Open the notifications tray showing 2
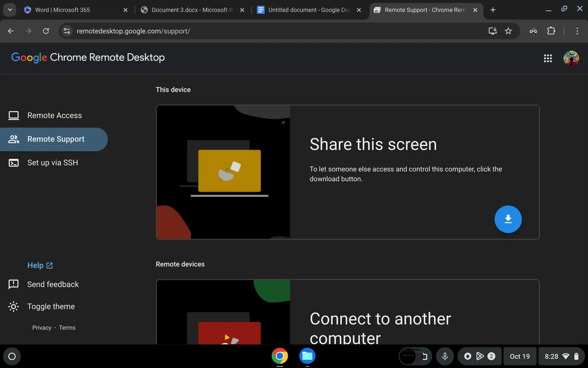This screenshot has width=588, height=368. click(x=479, y=356)
